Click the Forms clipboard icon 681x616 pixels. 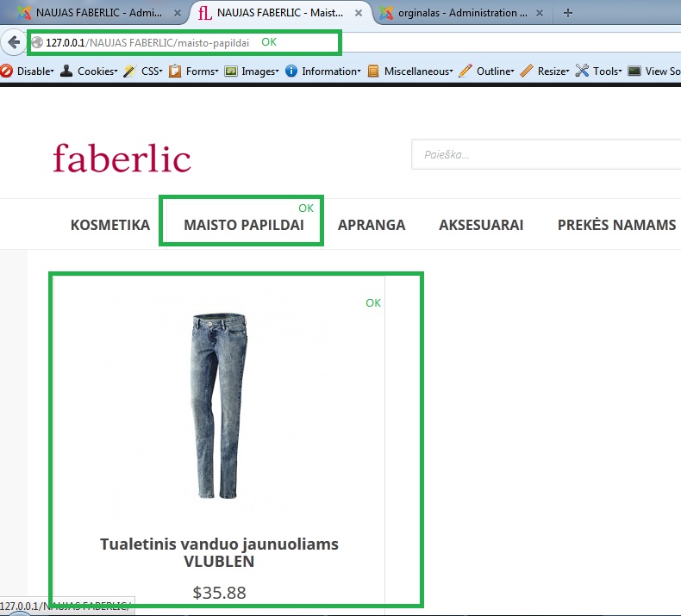[175, 71]
